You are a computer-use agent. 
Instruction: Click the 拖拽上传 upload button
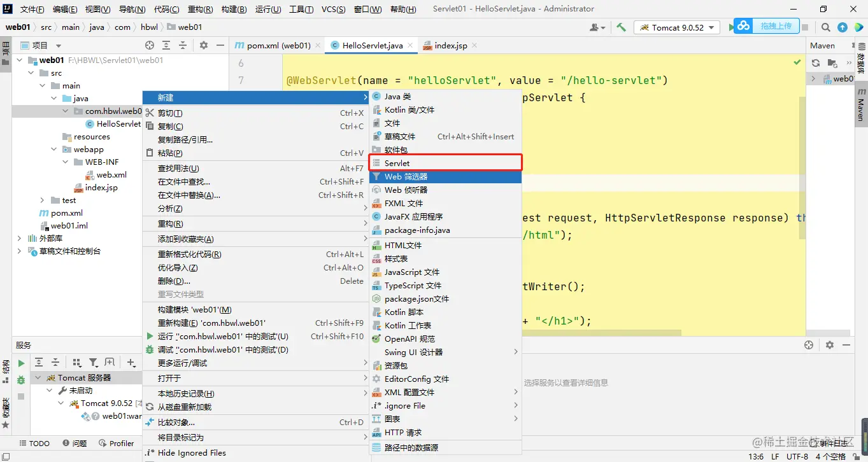(x=766, y=26)
